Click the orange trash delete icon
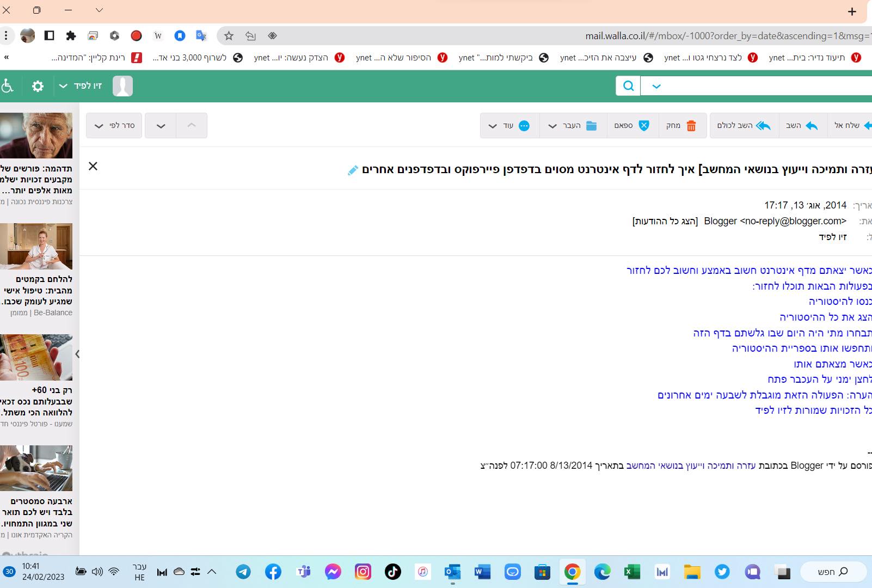This screenshot has width=872, height=588. point(691,126)
